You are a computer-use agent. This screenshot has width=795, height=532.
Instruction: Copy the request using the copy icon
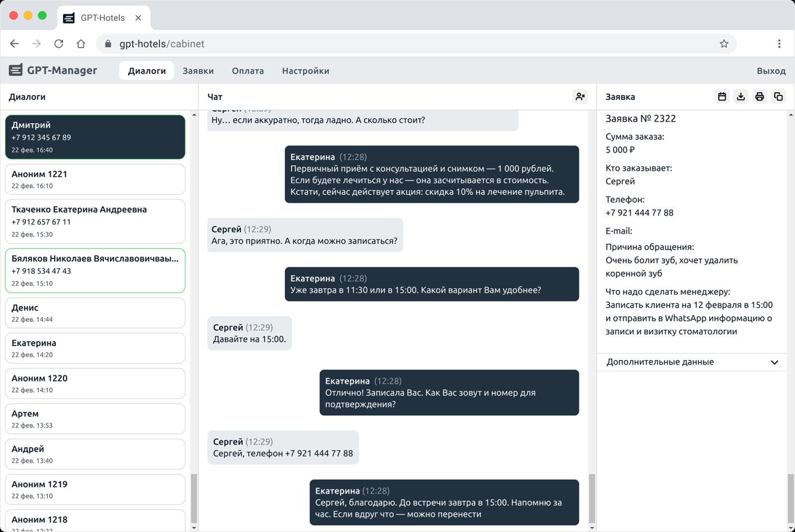point(778,97)
